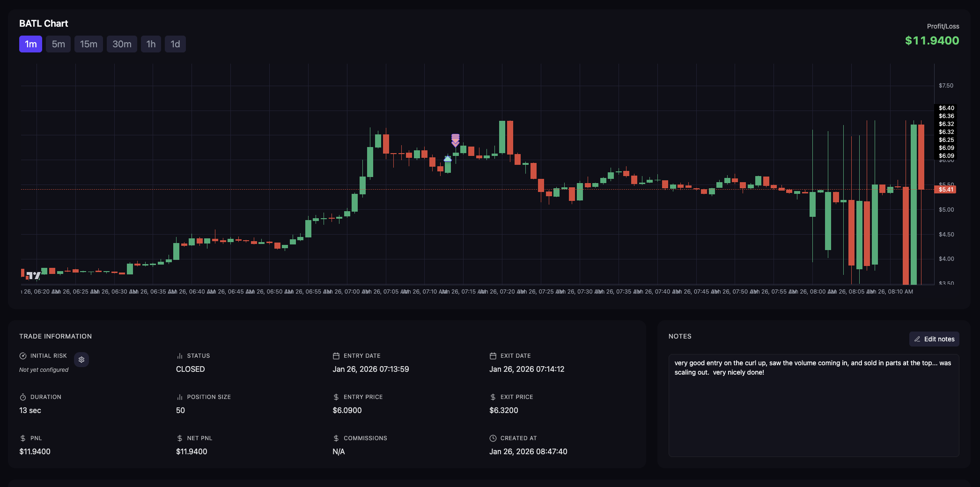Click the gauge icon beside Initial Risk label
This screenshot has width=980, height=487.
pyautogui.click(x=23, y=356)
